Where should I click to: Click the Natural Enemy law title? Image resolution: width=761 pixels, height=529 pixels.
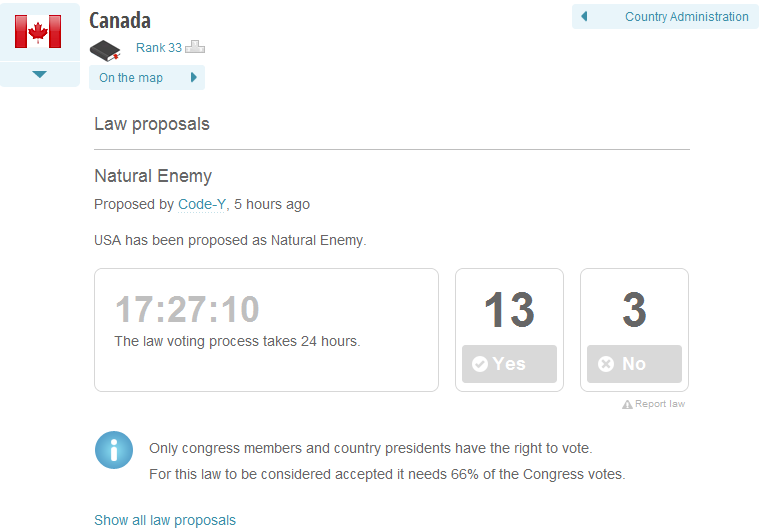(153, 176)
